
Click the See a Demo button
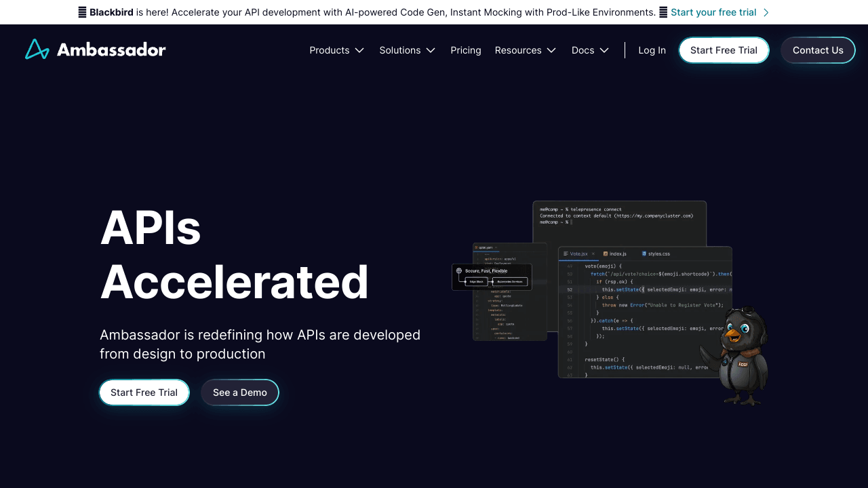click(x=239, y=392)
